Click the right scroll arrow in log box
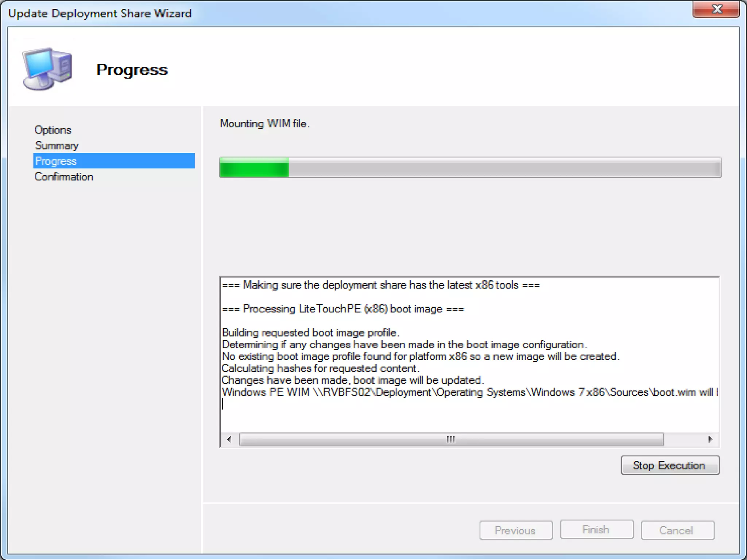 710,439
